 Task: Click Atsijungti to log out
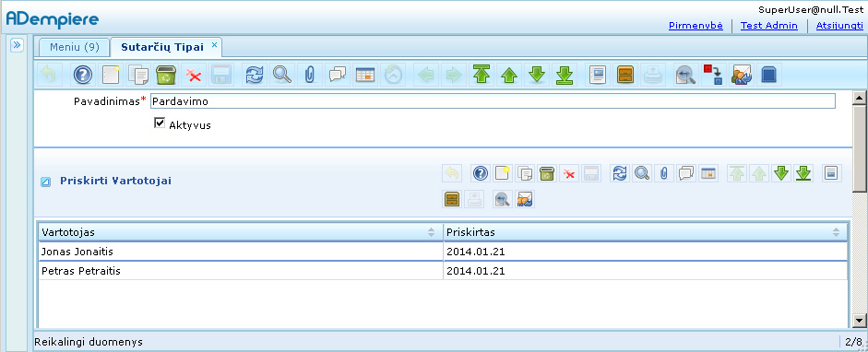point(839,26)
